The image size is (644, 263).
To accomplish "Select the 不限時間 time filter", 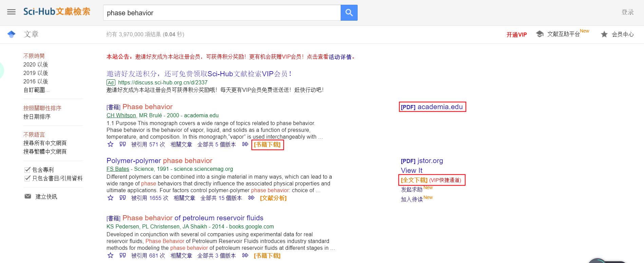I will (34, 56).
